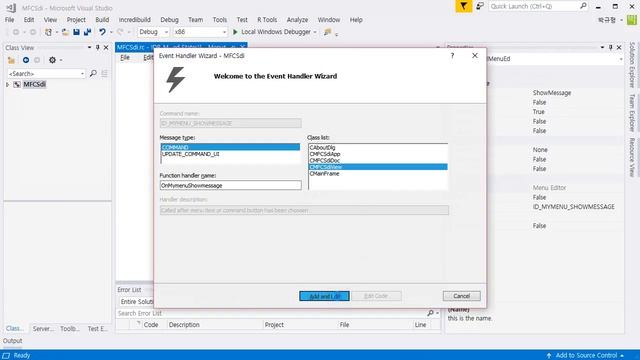Open the Output tab at bottom

click(x=13, y=341)
